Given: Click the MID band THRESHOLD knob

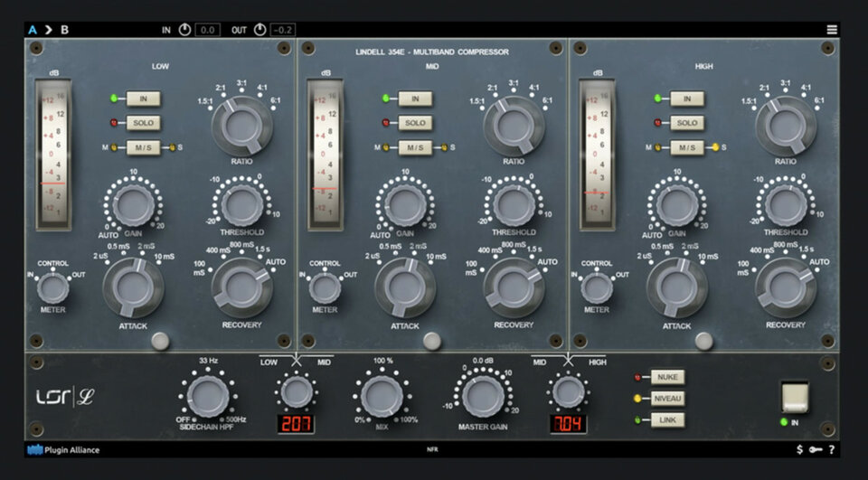Looking at the screenshot, I should pyautogui.click(x=514, y=205).
